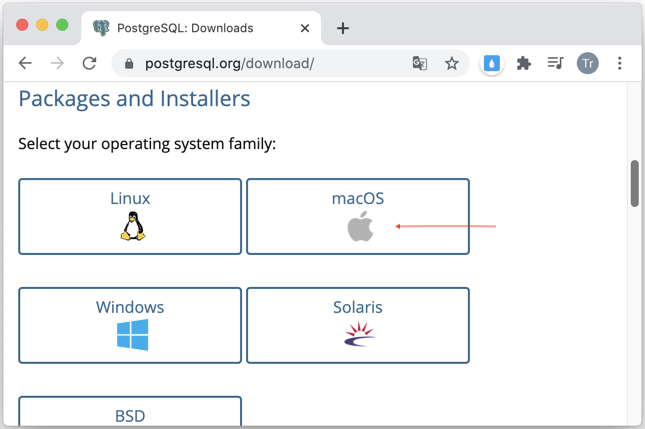Click the Solaris sunburst logo
This screenshot has height=429, width=645.
[x=360, y=334]
